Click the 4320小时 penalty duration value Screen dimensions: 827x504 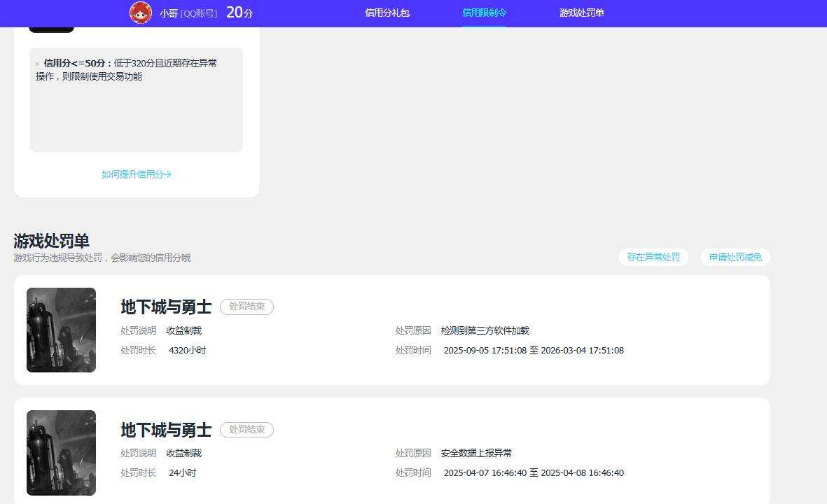coord(187,351)
